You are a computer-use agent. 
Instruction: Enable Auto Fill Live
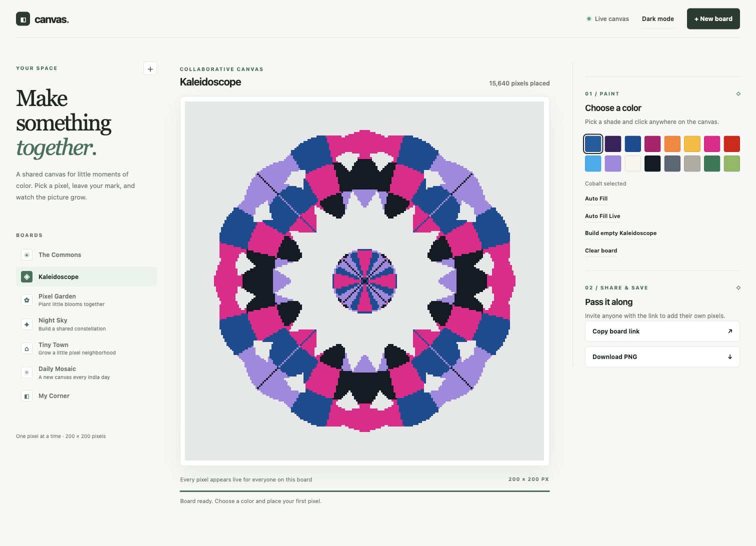602,216
